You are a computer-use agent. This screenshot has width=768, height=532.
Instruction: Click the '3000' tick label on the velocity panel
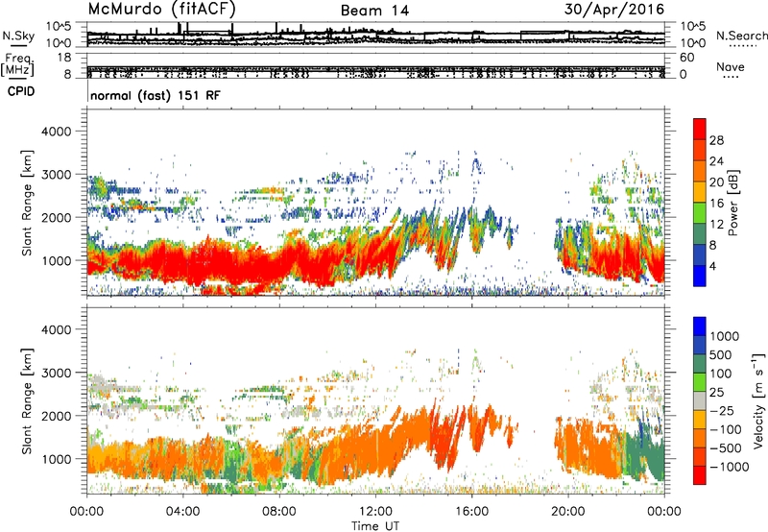click(57, 373)
